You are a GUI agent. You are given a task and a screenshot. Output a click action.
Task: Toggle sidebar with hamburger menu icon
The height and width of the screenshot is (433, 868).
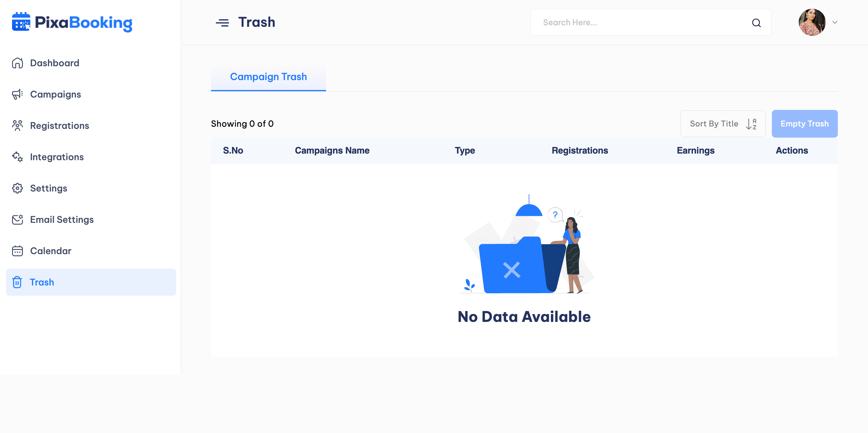(x=222, y=23)
